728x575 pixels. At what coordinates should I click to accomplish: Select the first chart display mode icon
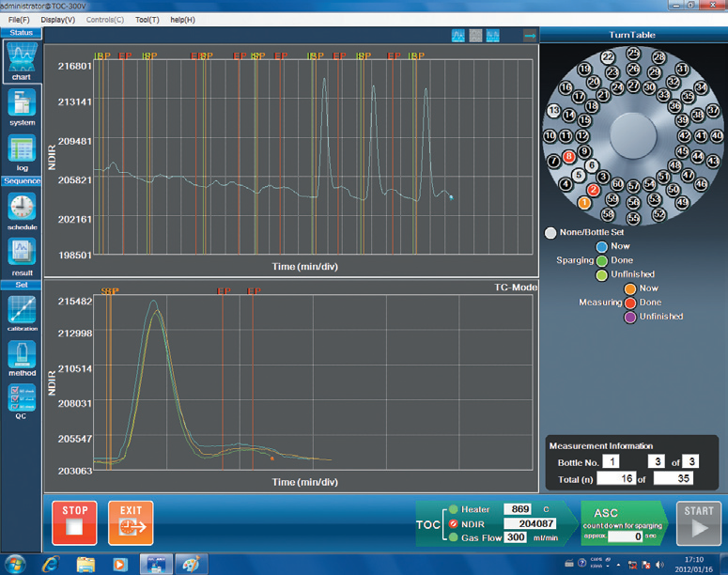(458, 36)
